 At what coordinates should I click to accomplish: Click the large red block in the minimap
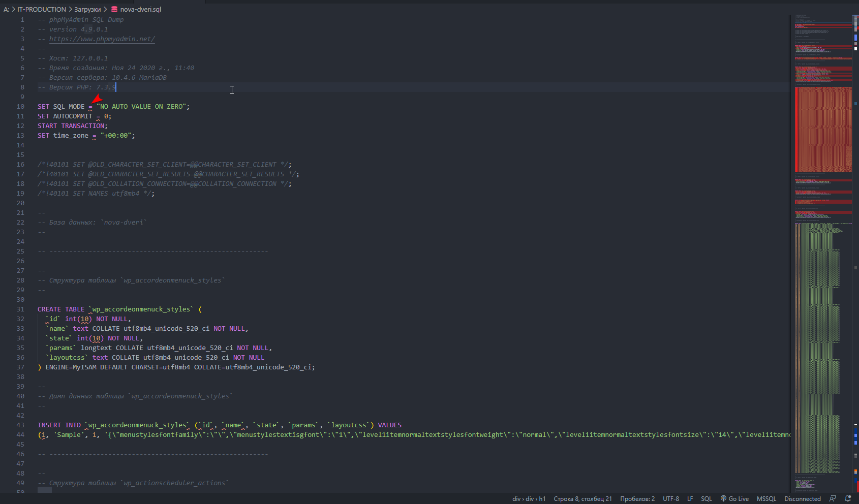click(823, 130)
